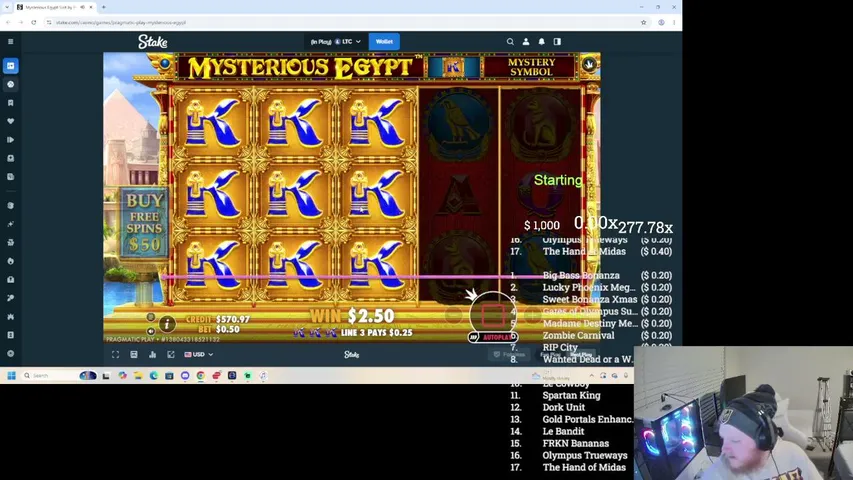Show hidden system tray icons chevron
Screen dimensions: 853x480
click(x=591, y=376)
